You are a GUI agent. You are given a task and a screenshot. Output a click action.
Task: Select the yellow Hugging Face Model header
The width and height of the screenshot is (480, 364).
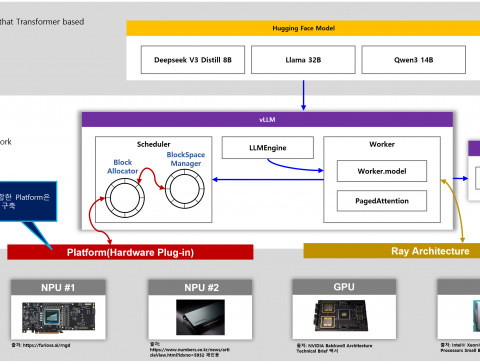click(303, 28)
